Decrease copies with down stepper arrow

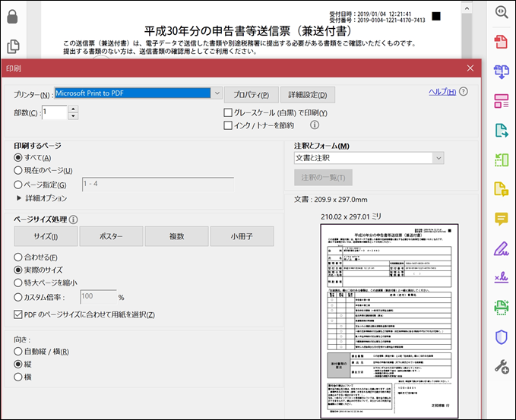(74, 116)
